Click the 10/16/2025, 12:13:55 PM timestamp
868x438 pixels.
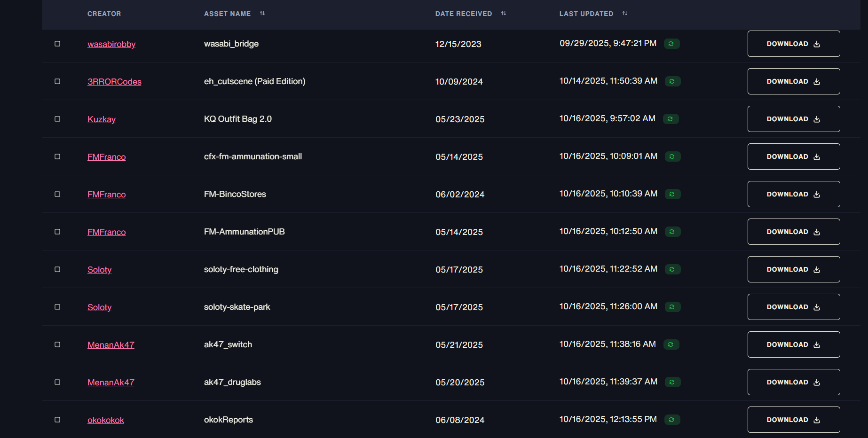coord(608,419)
